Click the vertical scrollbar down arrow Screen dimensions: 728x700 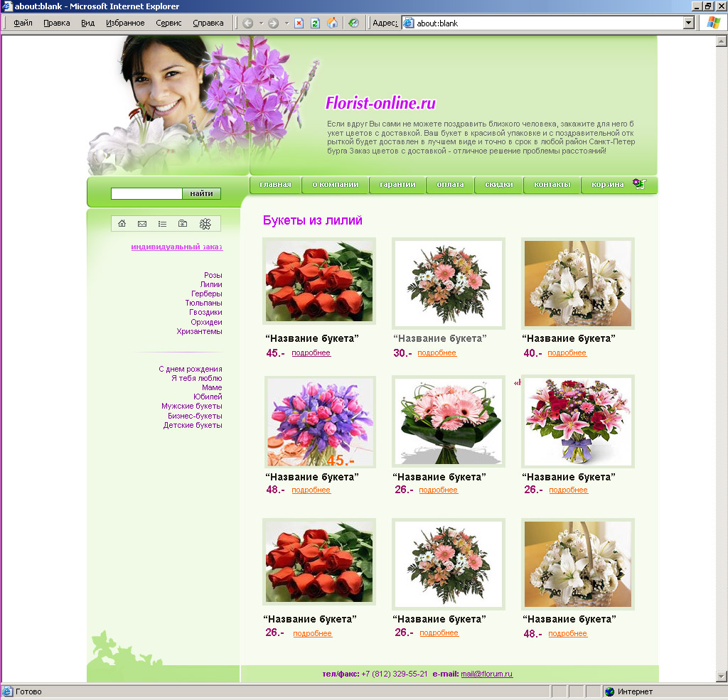pyautogui.click(x=721, y=676)
